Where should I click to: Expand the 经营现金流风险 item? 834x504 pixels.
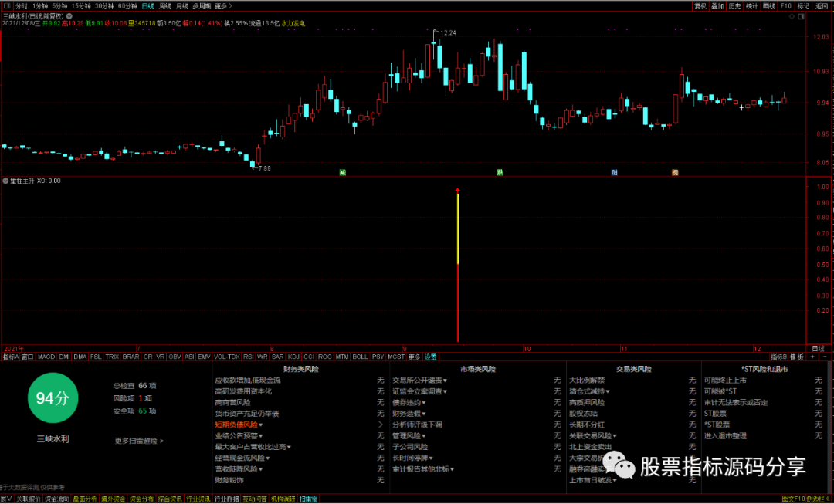pos(242,458)
